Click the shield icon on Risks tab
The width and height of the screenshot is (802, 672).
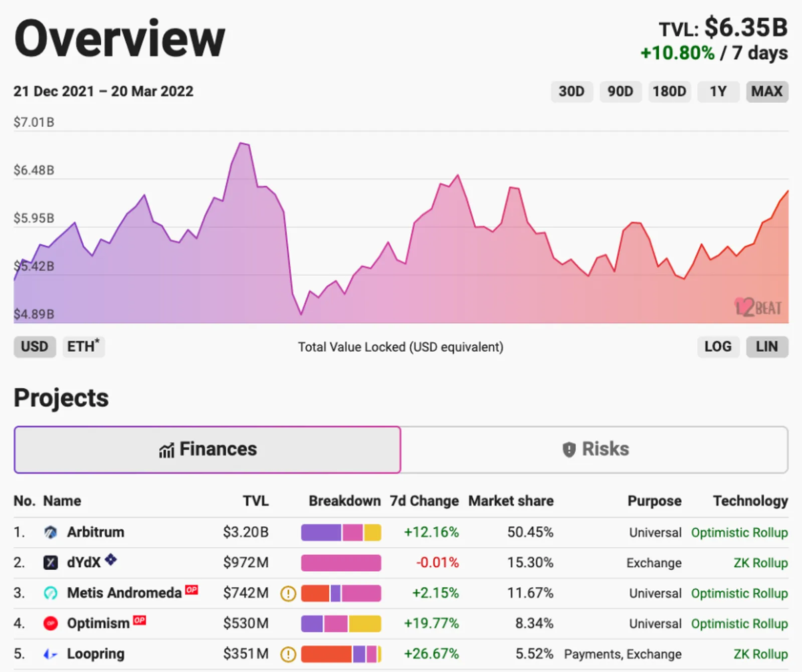pyautogui.click(x=569, y=450)
